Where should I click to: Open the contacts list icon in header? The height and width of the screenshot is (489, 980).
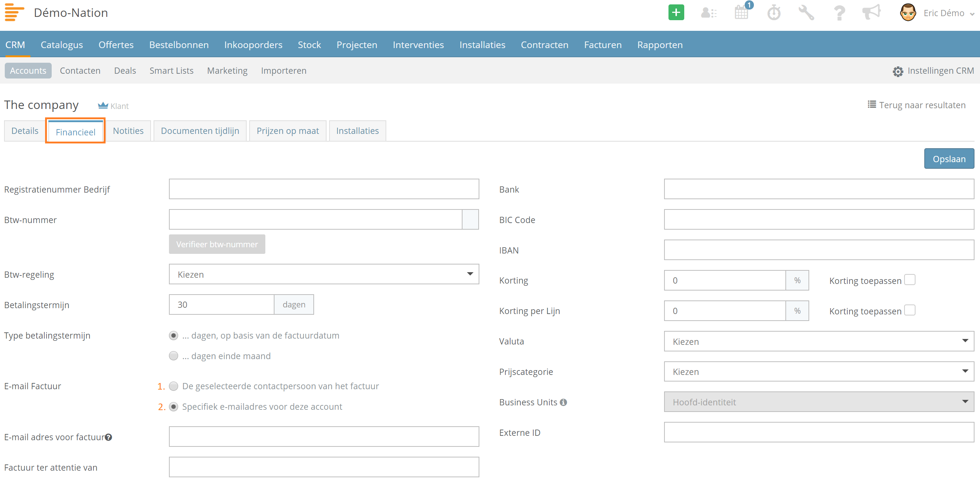tap(709, 13)
